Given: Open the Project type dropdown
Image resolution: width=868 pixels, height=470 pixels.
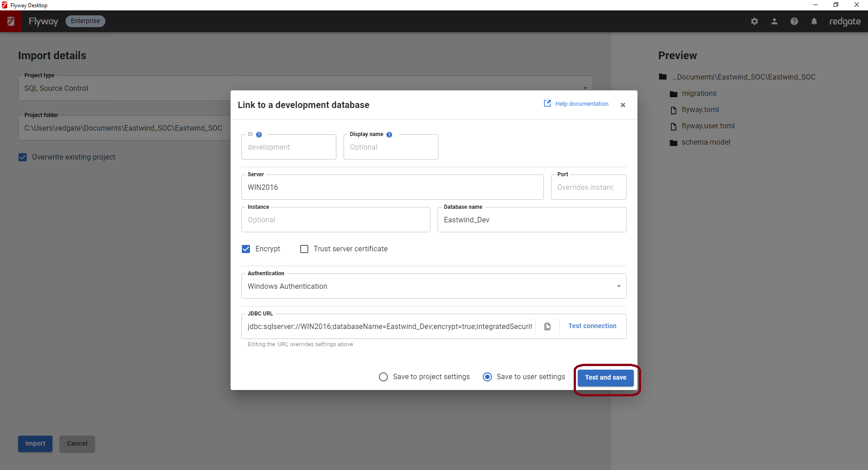Looking at the screenshot, I should (585, 88).
